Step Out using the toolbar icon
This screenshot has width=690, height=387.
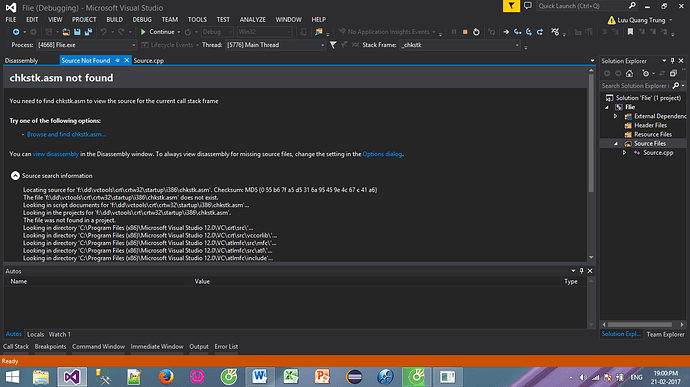[540, 32]
